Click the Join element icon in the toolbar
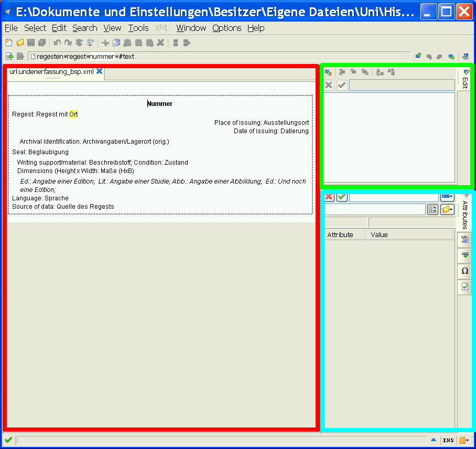The image size is (476, 449). 187,43
